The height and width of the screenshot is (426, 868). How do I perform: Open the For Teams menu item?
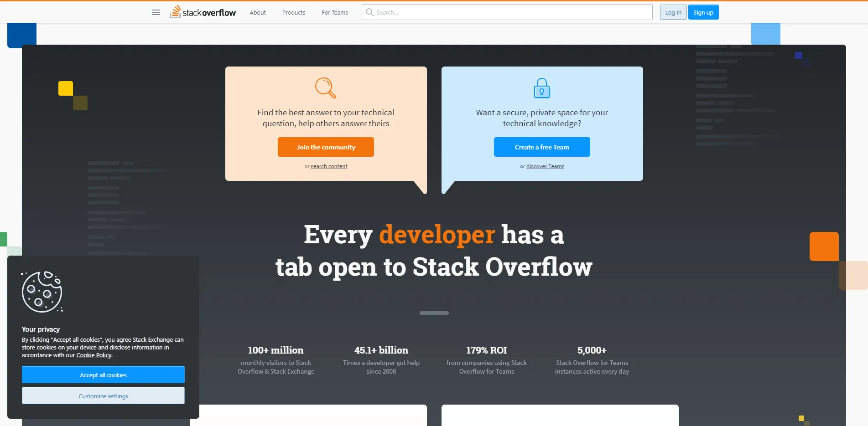coord(335,12)
